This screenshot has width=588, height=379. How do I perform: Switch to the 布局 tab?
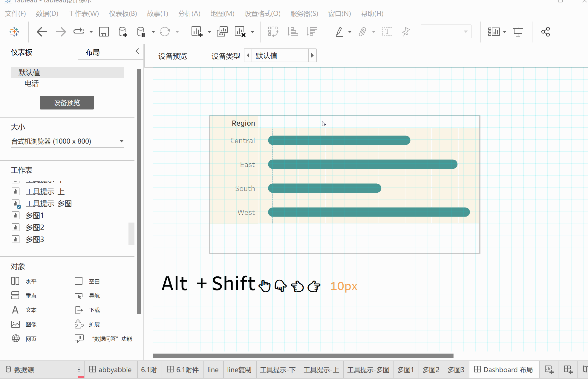93,52
